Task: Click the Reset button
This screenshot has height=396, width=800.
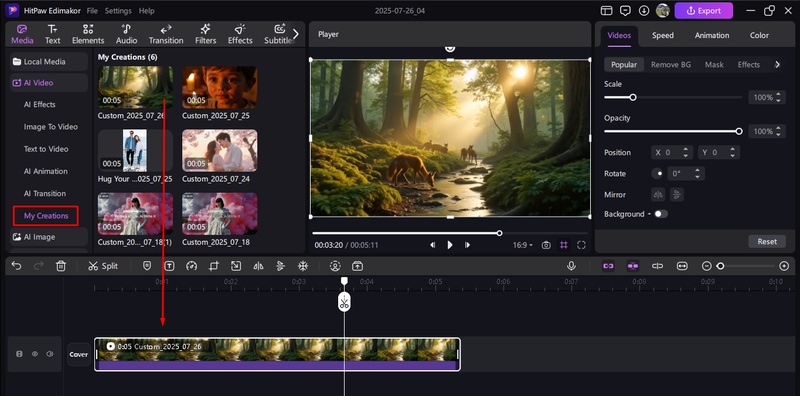Action: (x=767, y=241)
